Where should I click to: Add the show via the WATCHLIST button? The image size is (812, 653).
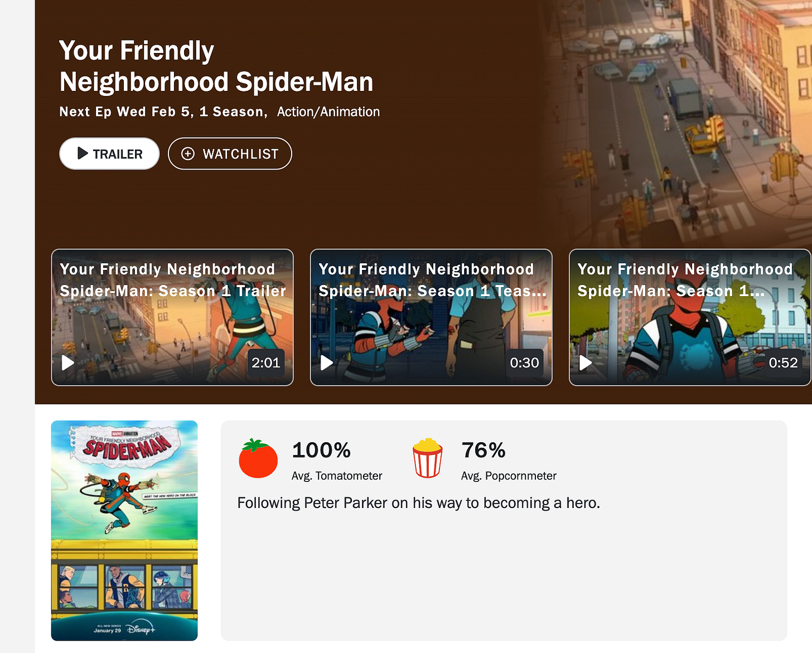pos(230,153)
